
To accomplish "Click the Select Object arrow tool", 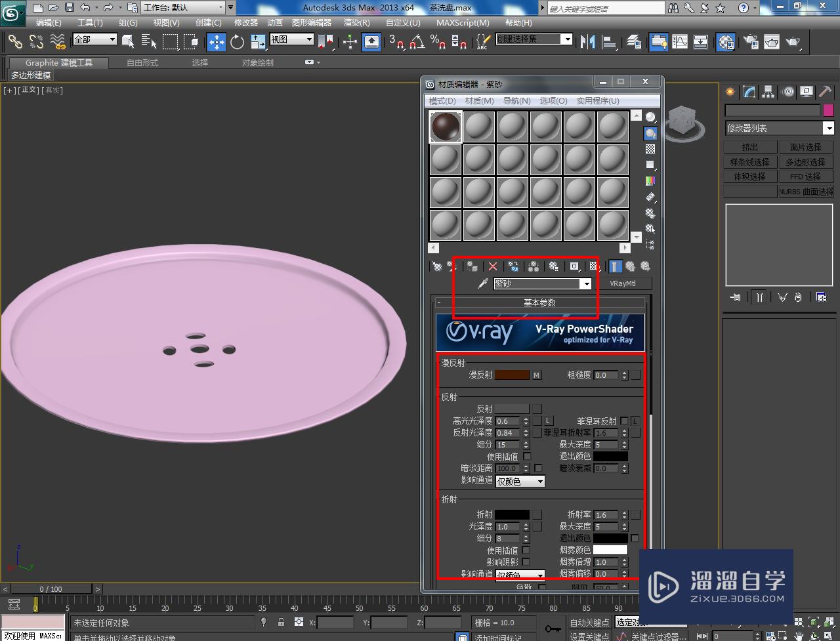I will [x=129, y=43].
